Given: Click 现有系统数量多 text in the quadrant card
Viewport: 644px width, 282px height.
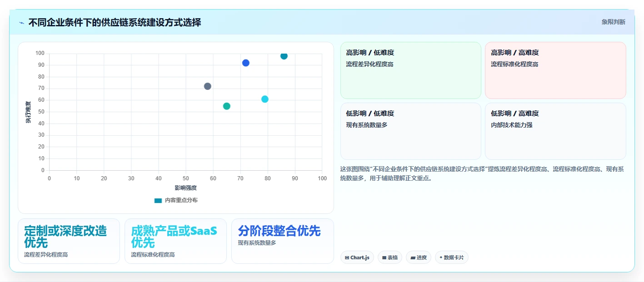Looking at the screenshot, I should tap(367, 125).
